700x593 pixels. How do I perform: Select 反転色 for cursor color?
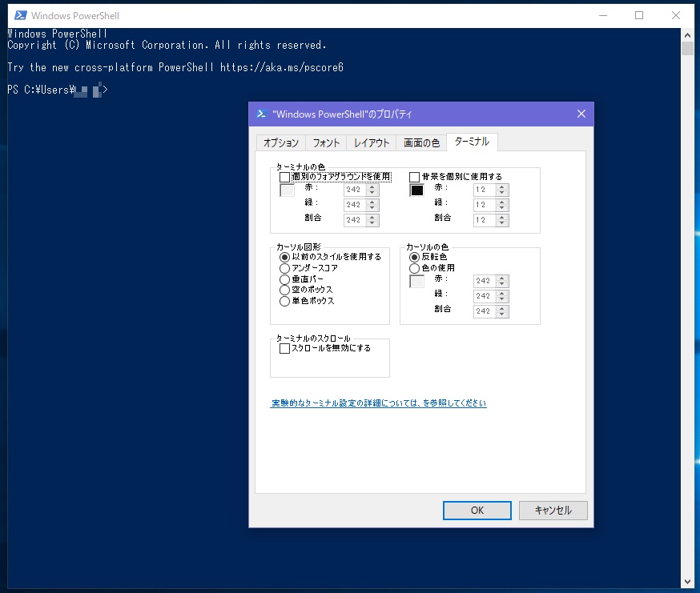[414, 257]
